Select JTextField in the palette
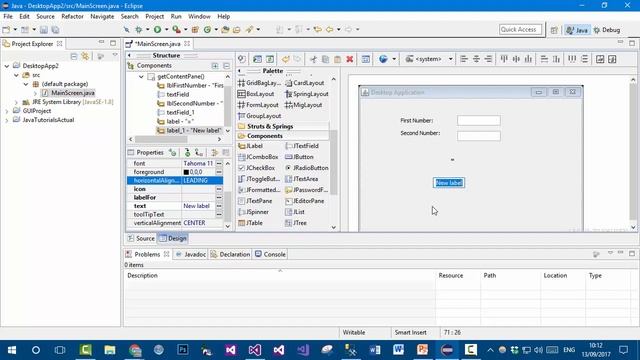This screenshot has height=360, width=640. 302,146
